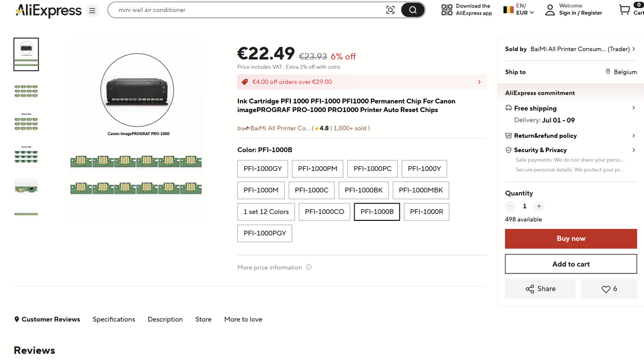The image size is (644, 364).
Task: Select the second product thumbnail image
Action: (x=26, y=91)
